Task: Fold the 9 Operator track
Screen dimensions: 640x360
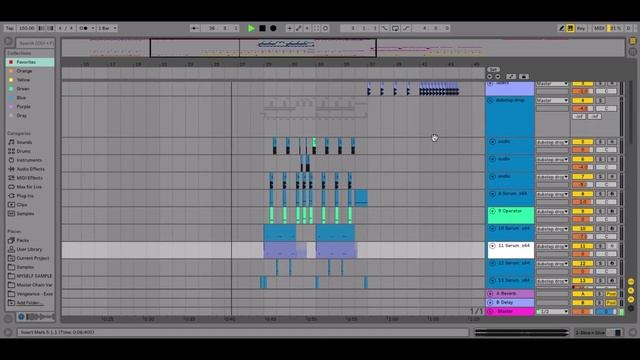Action: click(492, 211)
